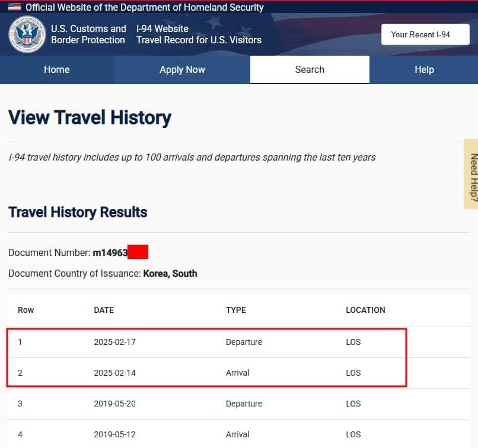Click I-94 Website Travel Record title
Screen dimensions: 478x448
[198, 34]
